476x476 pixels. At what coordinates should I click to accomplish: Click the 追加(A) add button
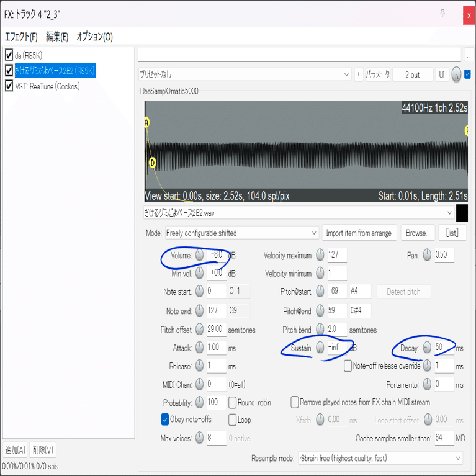pyautogui.click(x=15, y=449)
